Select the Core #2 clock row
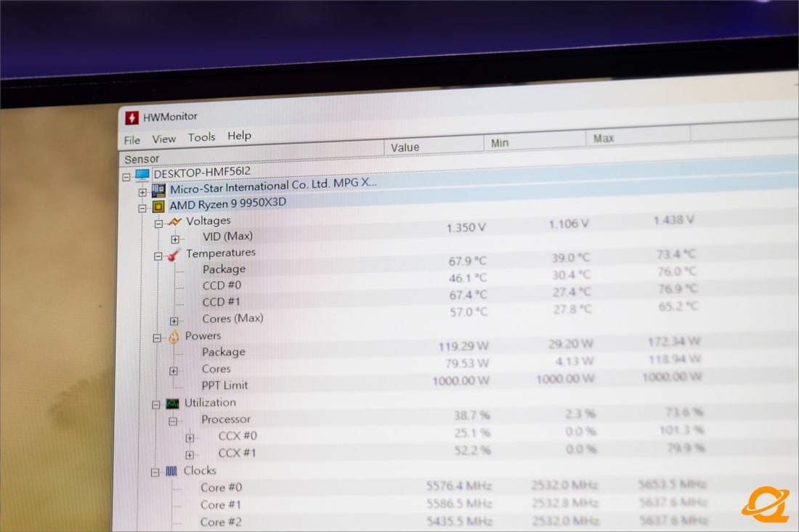This screenshot has width=799, height=532. [221, 523]
